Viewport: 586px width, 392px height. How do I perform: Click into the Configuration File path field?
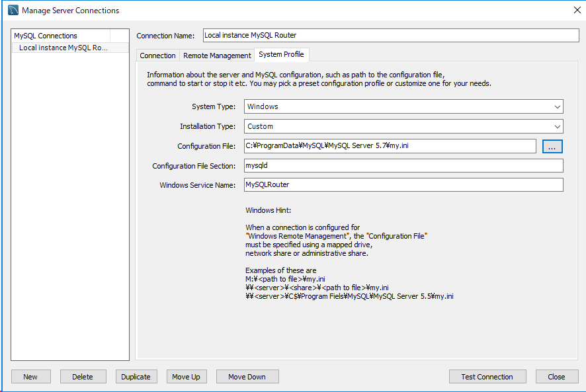[x=390, y=145]
